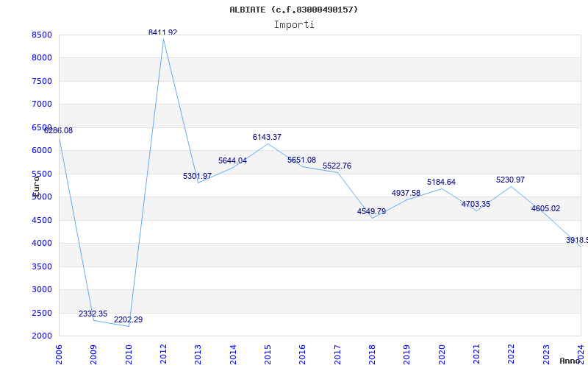
Task: Click the x-axis year 2018
Action: (372, 355)
